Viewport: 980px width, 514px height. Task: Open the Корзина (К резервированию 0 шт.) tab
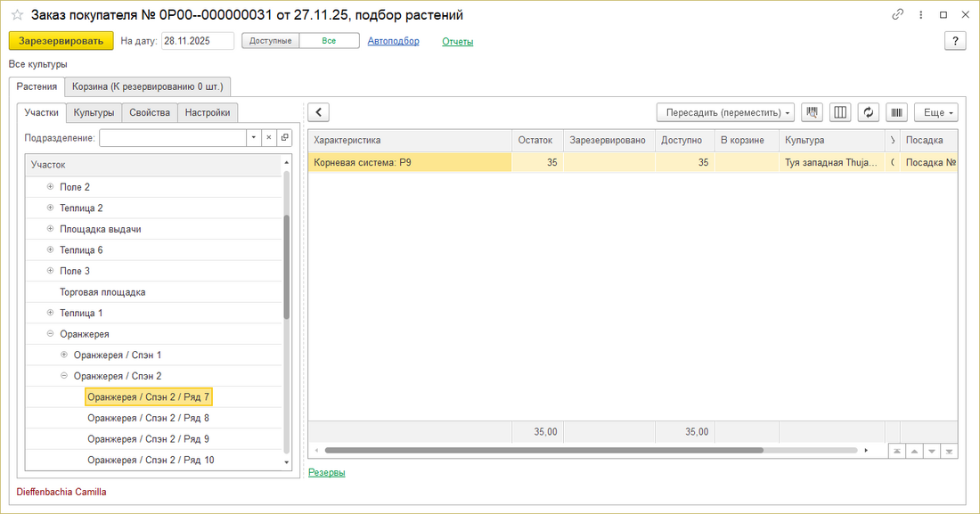coord(148,87)
